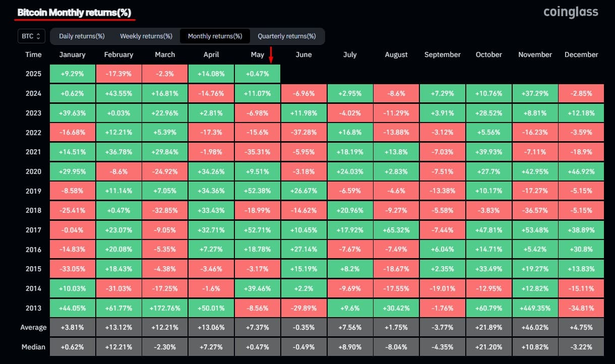Viewport: 615px width, 364px height.
Task: Click the February column header
Action: [x=118, y=54]
